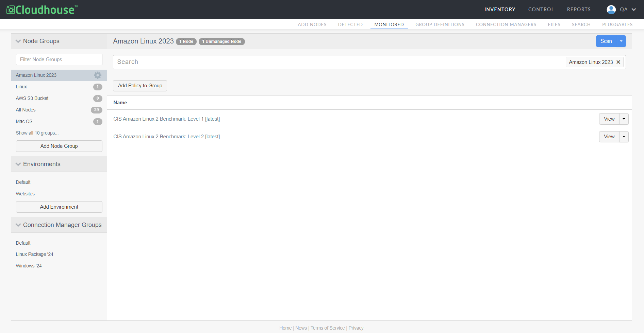
Task: Click the Name column header
Action: (x=120, y=103)
